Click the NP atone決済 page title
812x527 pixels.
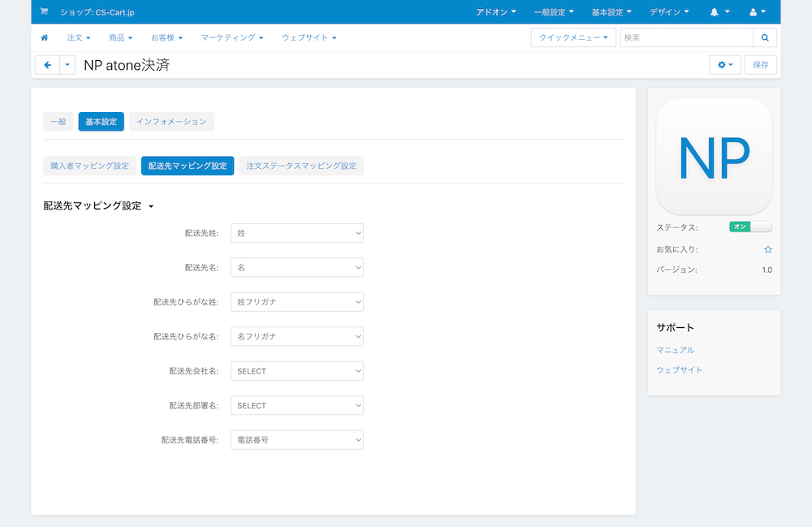tap(127, 65)
